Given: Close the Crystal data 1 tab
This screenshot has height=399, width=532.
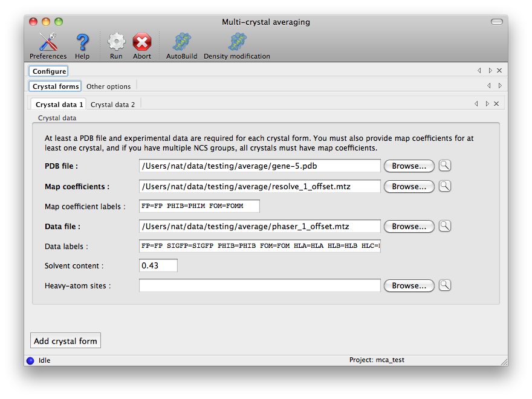Looking at the screenshot, I should (496, 104).
